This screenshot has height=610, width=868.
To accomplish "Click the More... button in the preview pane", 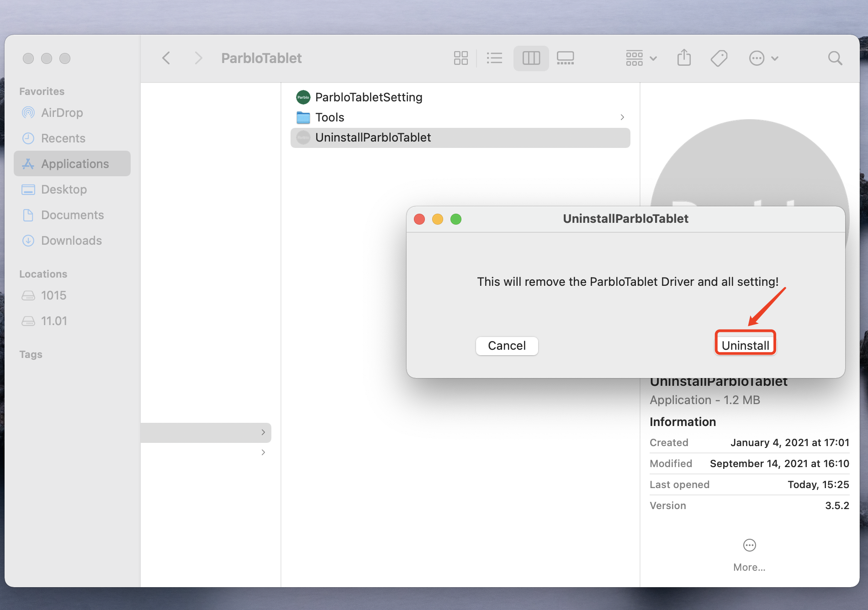I will pos(749,555).
